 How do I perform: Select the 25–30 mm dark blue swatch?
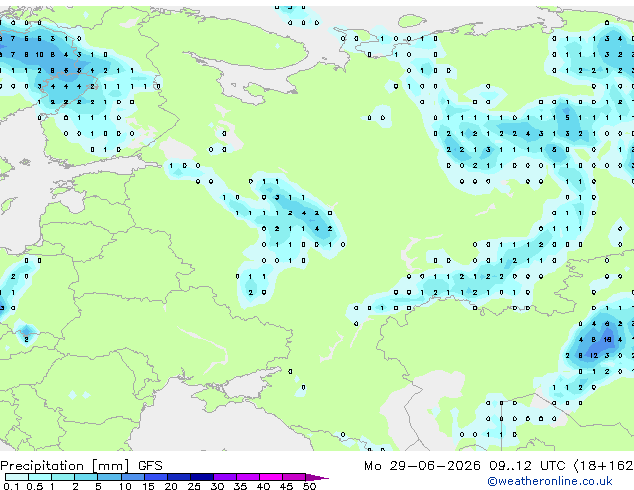tap(202, 477)
